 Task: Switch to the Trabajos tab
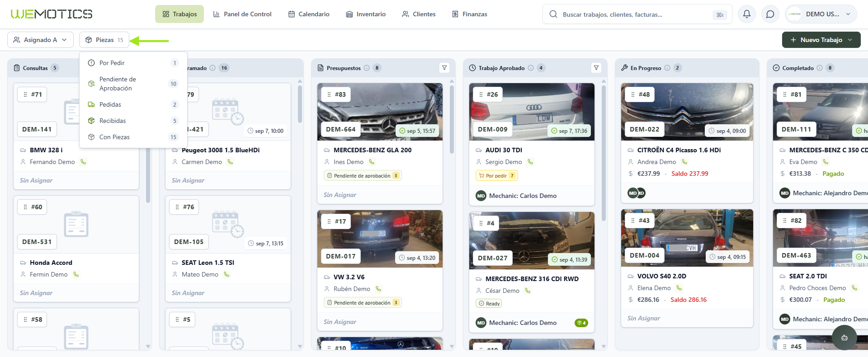pyautogui.click(x=179, y=14)
